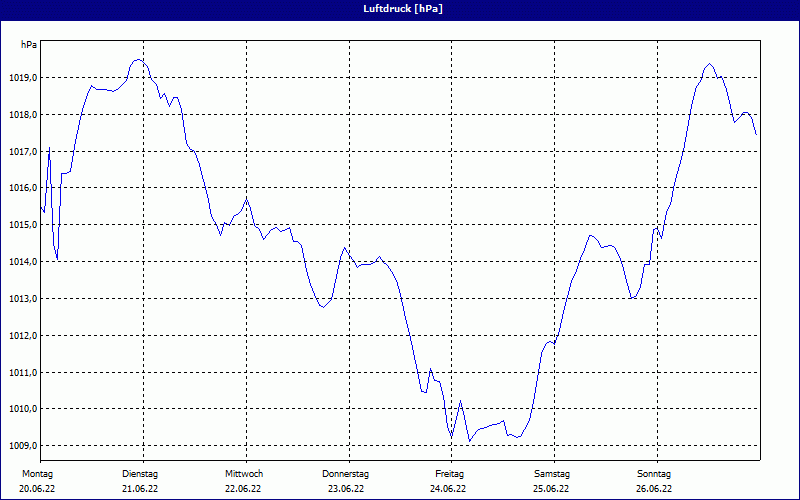The image size is (800, 500).
Task: Select the 24.06.22 date label
Action: pos(449,489)
